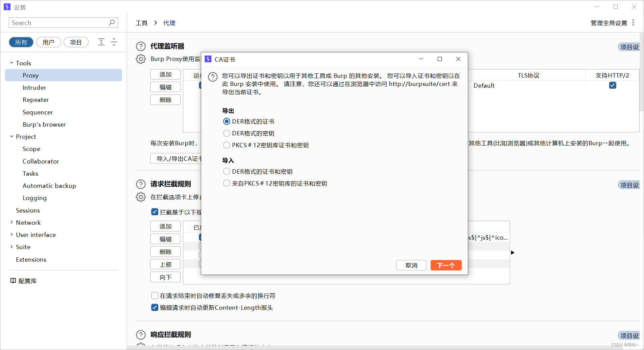Select Automatic backup in the tree
The height and width of the screenshot is (350, 644).
pos(49,185)
